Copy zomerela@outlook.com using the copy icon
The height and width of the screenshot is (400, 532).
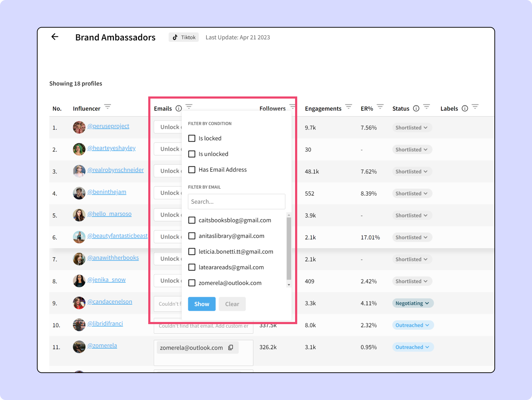coord(231,348)
